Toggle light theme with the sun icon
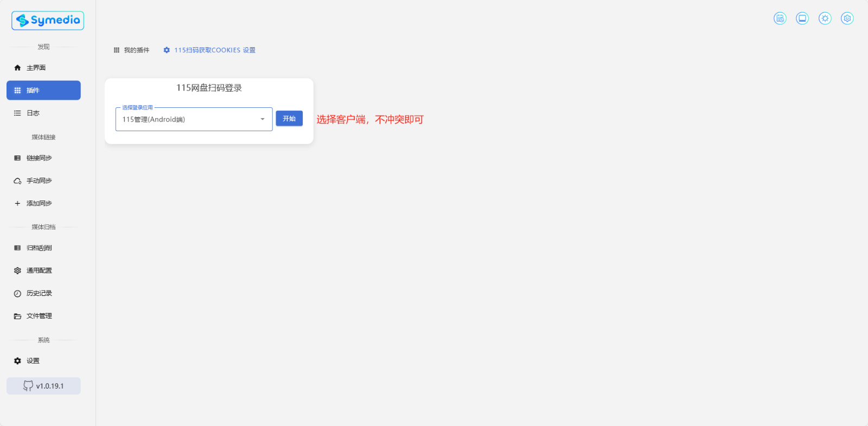Image resolution: width=868 pixels, height=426 pixels. 825,18
